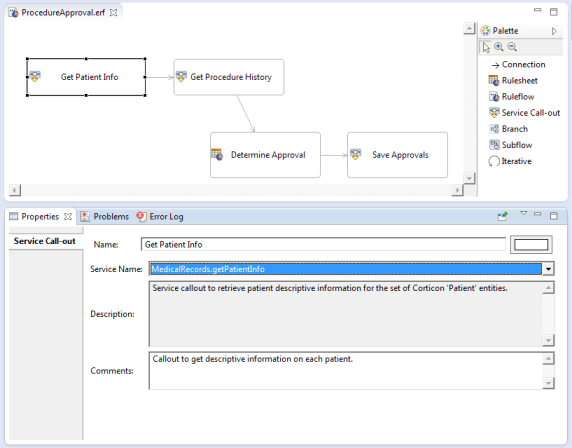Viewport: 572px width, 448px height.
Task: Pick the Service Call-out palette tool
Action: [524, 113]
